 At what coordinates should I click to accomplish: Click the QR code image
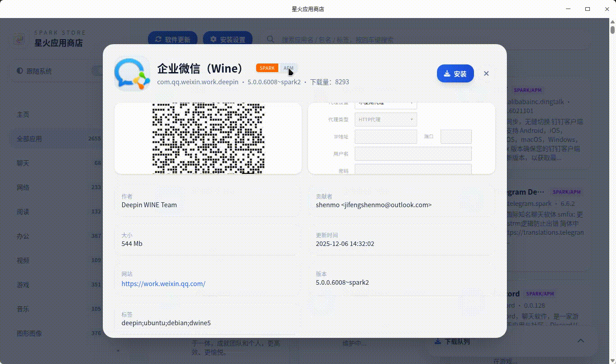208,137
